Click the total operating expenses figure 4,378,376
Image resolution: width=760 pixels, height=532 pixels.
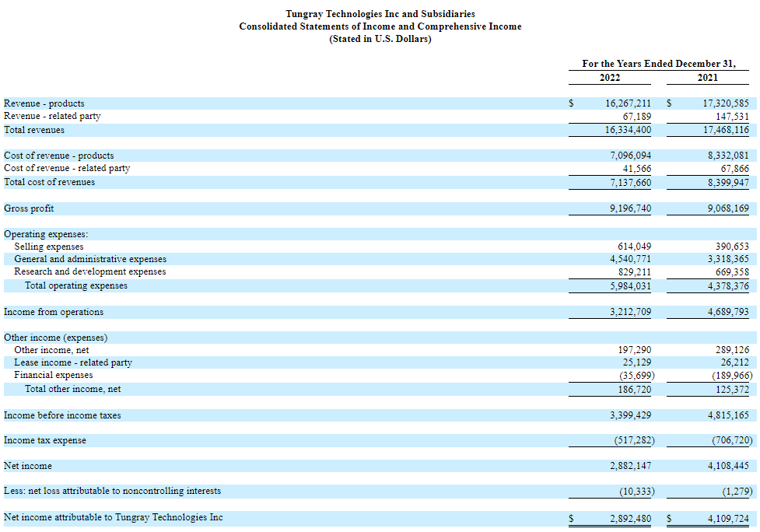coord(728,286)
